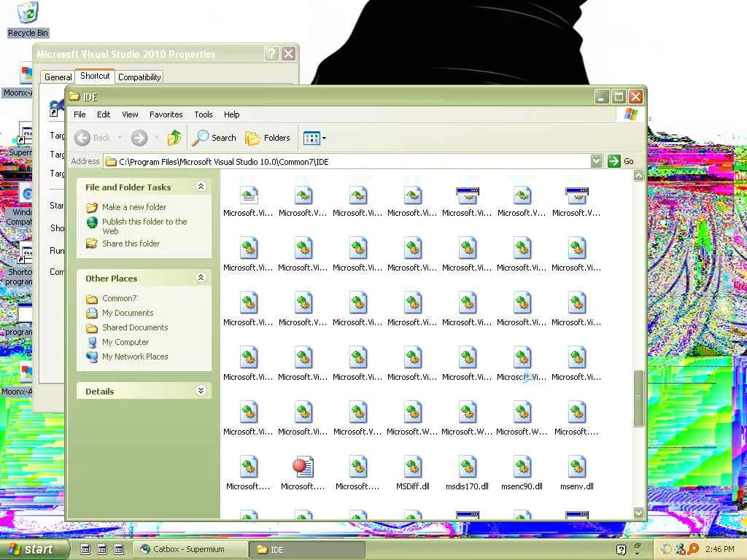Switch to Catbox - Supermium taskbar window
The image size is (747, 560).
click(x=190, y=549)
